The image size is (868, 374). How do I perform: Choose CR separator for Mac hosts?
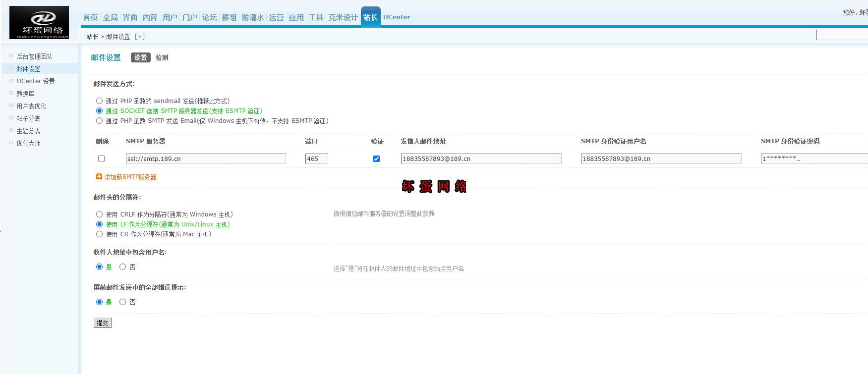tap(100, 234)
